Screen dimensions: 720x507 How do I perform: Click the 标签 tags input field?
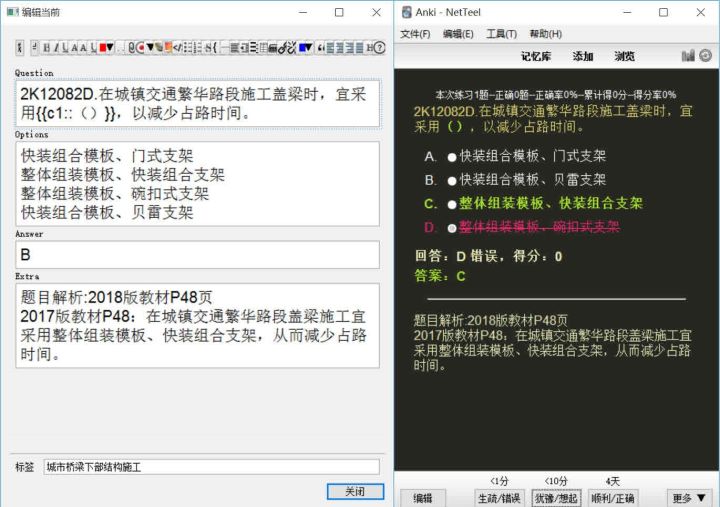pos(212,467)
